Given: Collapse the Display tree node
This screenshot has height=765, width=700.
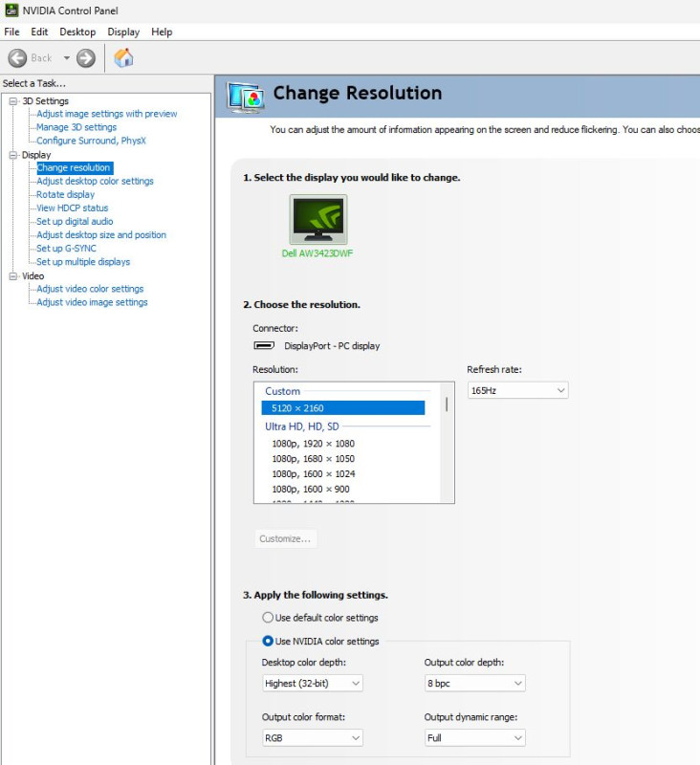Looking at the screenshot, I should (x=13, y=155).
